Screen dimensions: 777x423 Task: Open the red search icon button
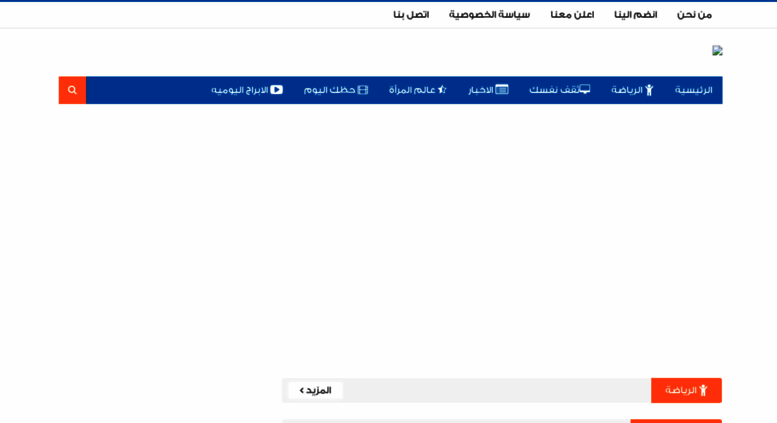pyautogui.click(x=72, y=90)
